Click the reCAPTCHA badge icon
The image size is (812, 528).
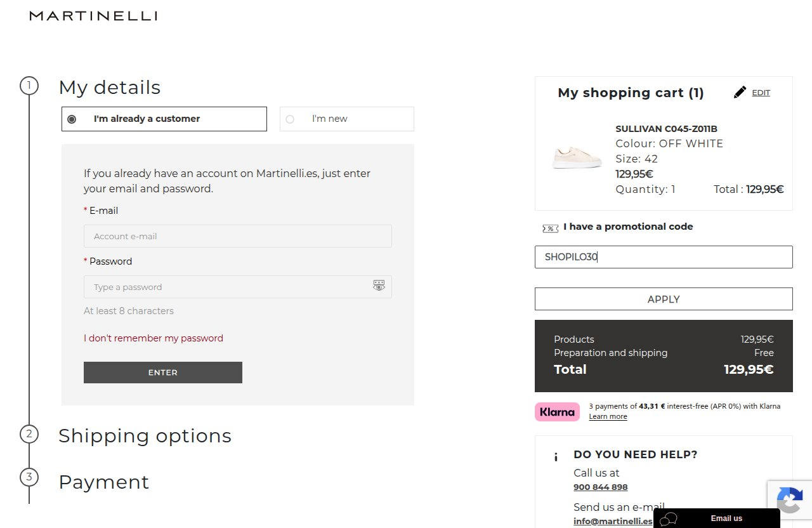point(790,500)
